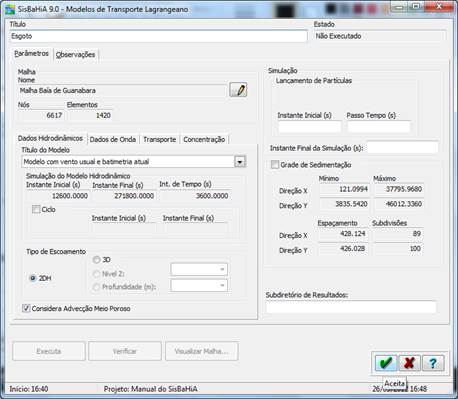
Task: Click the Malha Baía de Guanabara name field
Action: (x=122, y=90)
